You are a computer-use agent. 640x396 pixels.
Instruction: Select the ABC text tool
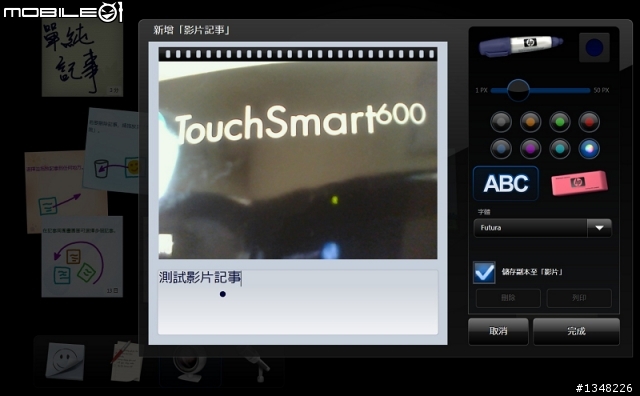point(506,183)
